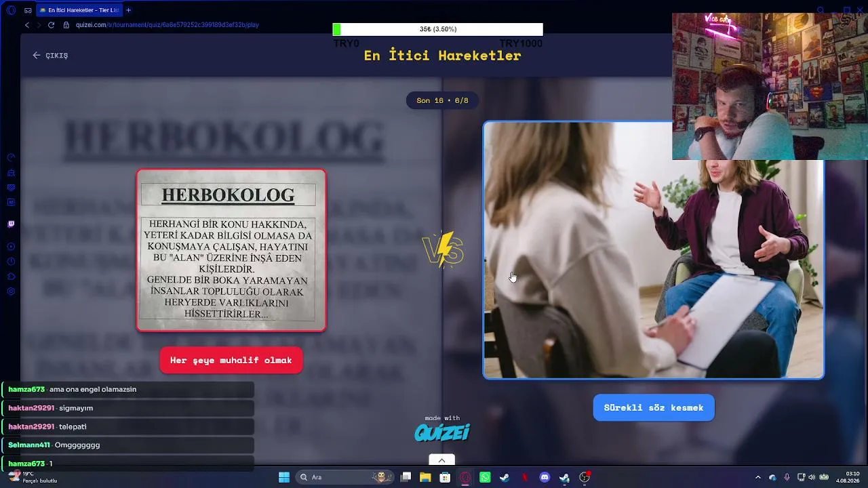Click chat message 'Omggggggg' from Selmann411
The width and height of the screenshot is (868, 488).
coord(77,445)
